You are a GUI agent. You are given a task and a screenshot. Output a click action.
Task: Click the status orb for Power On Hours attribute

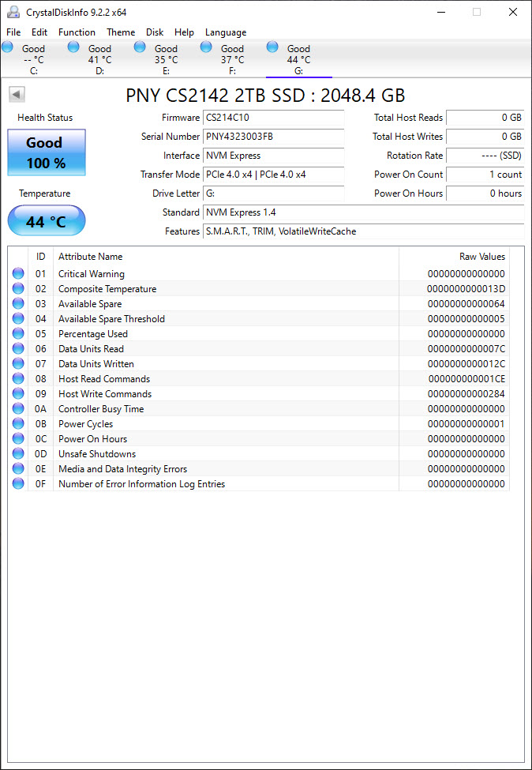[x=18, y=438]
